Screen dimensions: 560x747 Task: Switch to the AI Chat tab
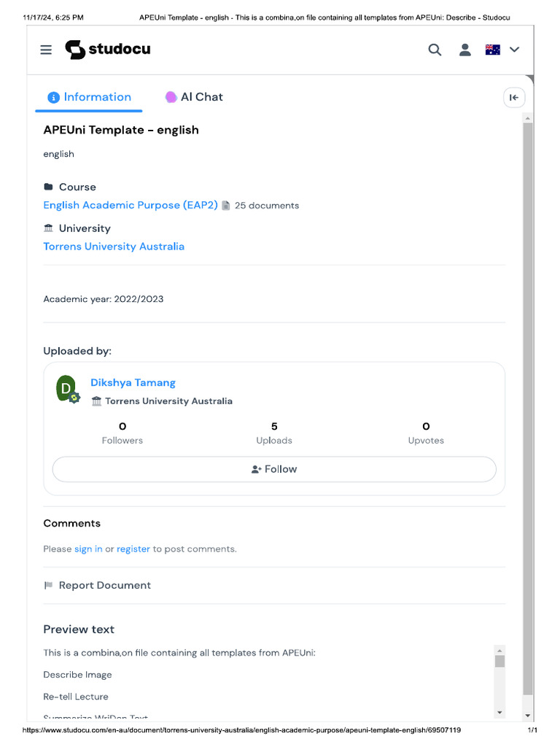[194, 97]
